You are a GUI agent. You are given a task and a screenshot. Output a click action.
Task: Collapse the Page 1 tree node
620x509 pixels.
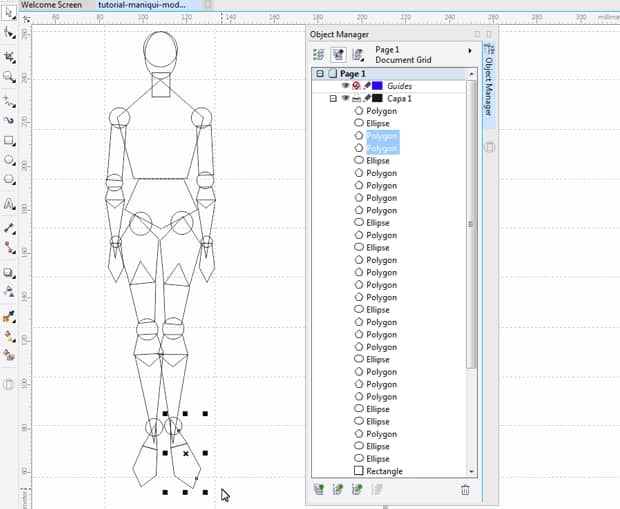[320, 74]
